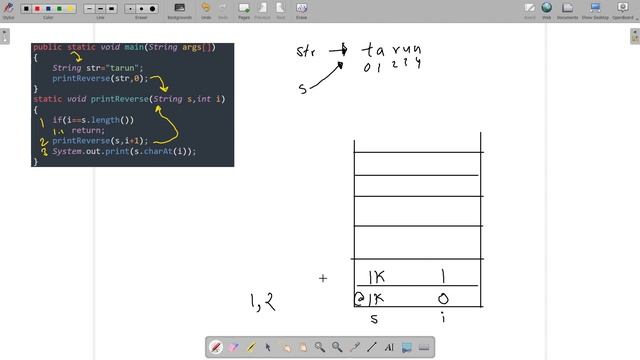Screen dimensions: 640x360
Task: Click the inserted Java code image
Action: click(133, 104)
